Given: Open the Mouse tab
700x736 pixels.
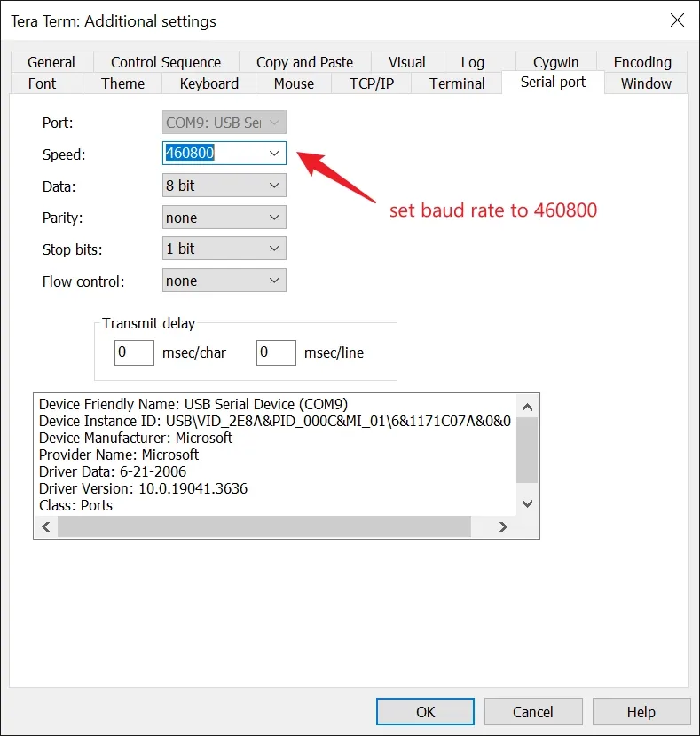Looking at the screenshot, I should [x=294, y=83].
